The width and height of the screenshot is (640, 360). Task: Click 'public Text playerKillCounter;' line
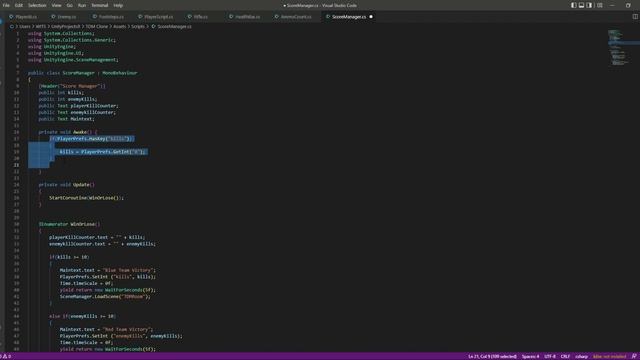[78, 106]
